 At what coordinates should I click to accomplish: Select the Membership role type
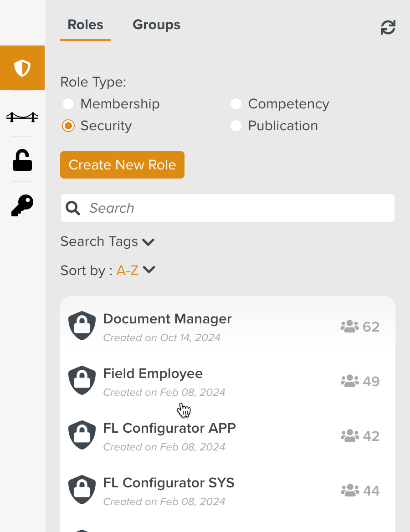coord(68,104)
